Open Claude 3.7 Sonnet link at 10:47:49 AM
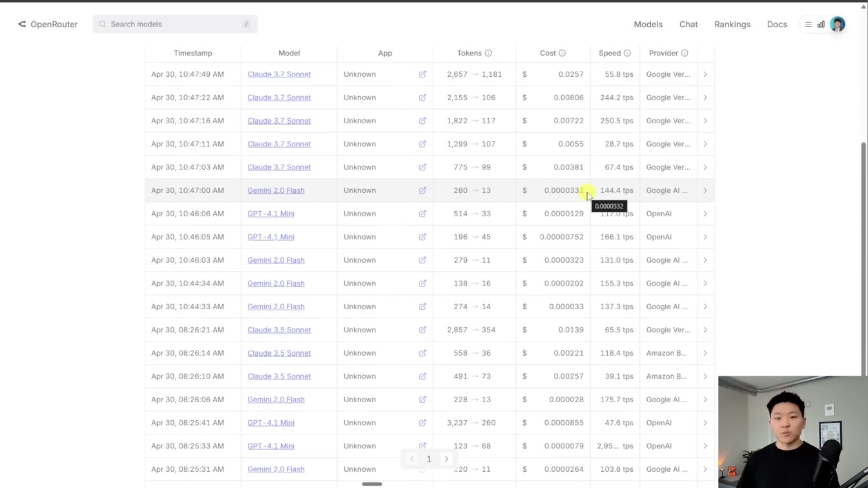Viewport: 868px width, 488px height. click(279, 74)
